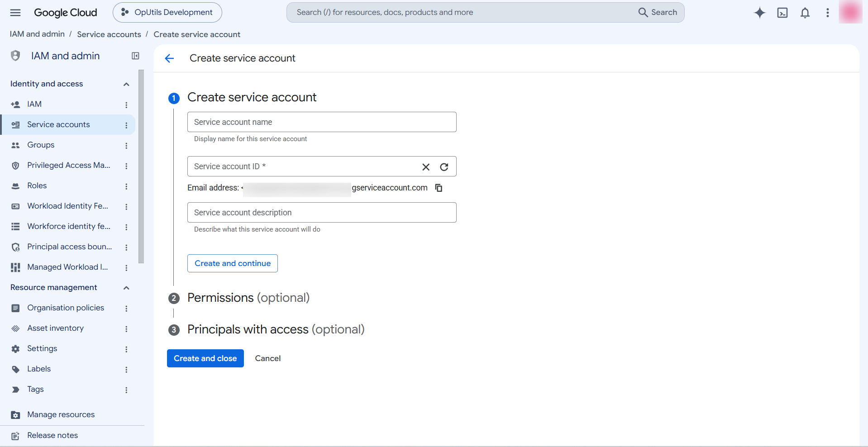Follow Service accounts breadcrumb link
This screenshot has width=868, height=447.
(109, 34)
